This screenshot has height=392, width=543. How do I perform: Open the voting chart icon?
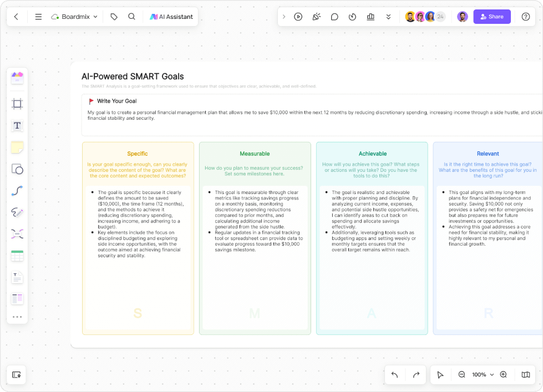(x=371, y=17)
